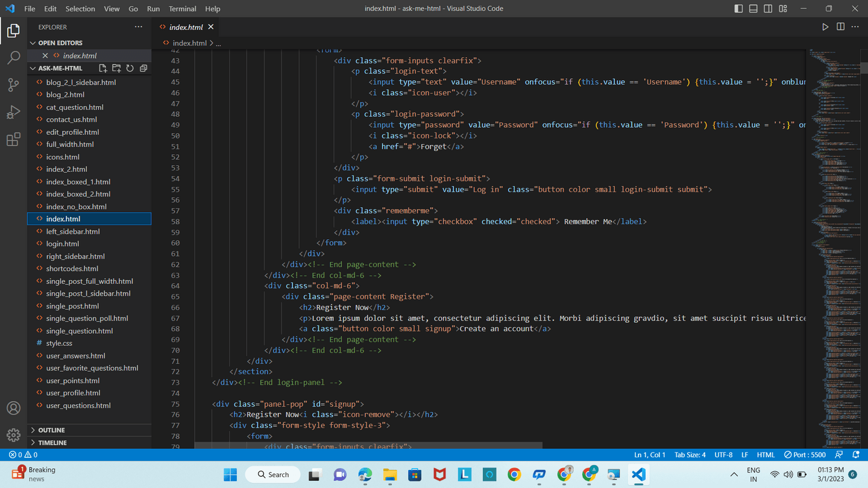Open the Manage gear icon
This screenshot has height=488, width=868.
(13, 435)
